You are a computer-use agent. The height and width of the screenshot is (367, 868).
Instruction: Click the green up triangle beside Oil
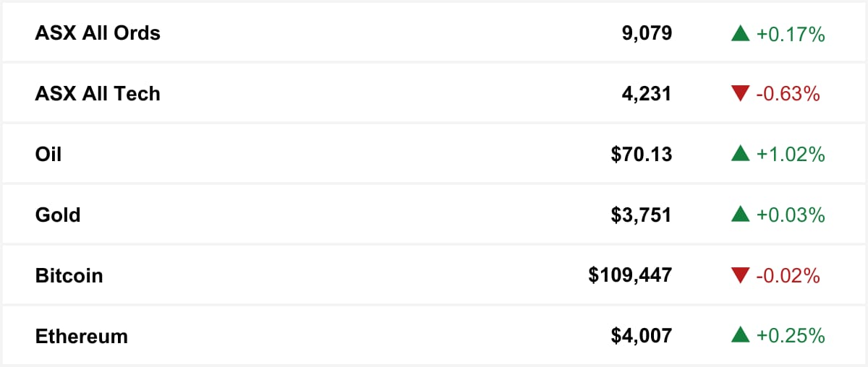pyautogui.click(x=740, y=155)
